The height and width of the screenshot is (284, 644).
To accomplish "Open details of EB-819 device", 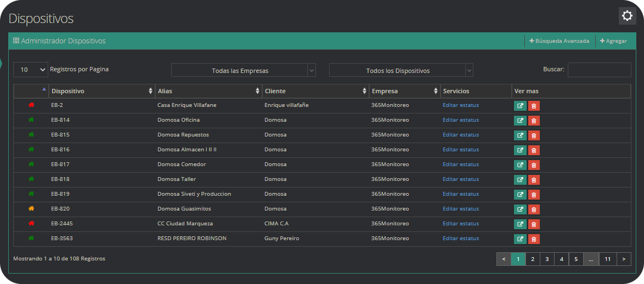I will (x=520, y=195).
